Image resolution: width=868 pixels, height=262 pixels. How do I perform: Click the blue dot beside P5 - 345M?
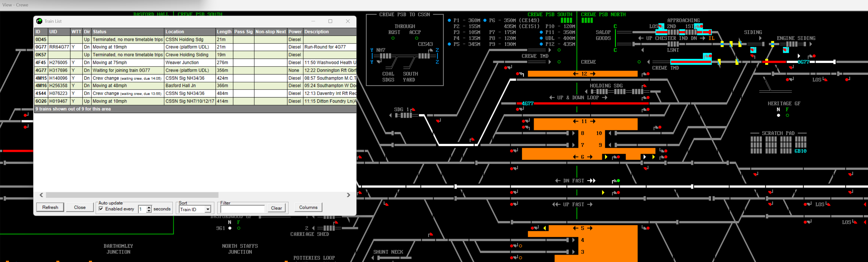click(449, 44)
